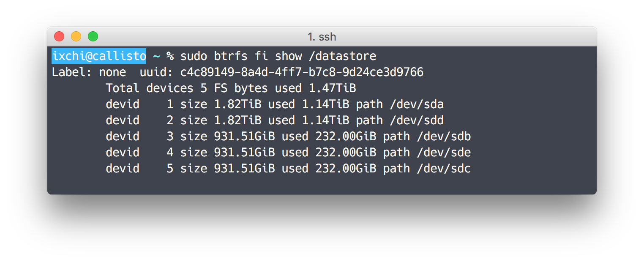Click the devid 3 size 931.51GiB value
The height and width of the screenshot is (262, 644).
(244, 136)
